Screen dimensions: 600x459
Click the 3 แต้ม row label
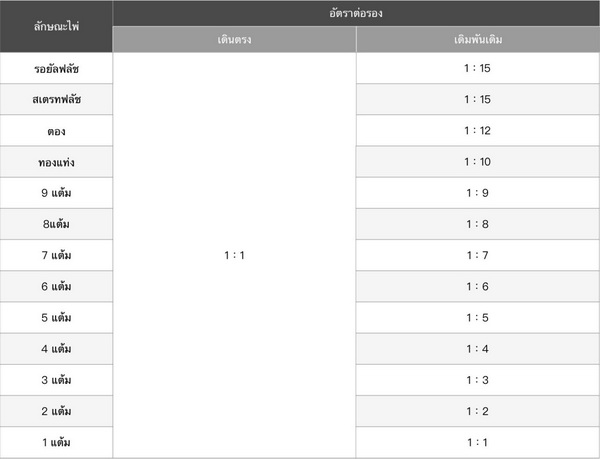pos(56,380)
